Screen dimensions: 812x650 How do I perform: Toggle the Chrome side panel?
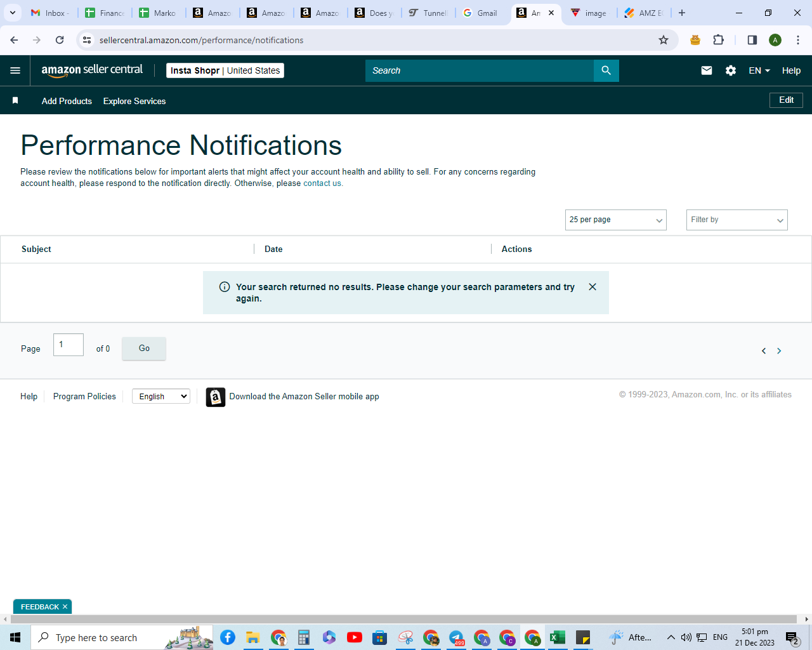pyautogui.click(x=752, y=40)
